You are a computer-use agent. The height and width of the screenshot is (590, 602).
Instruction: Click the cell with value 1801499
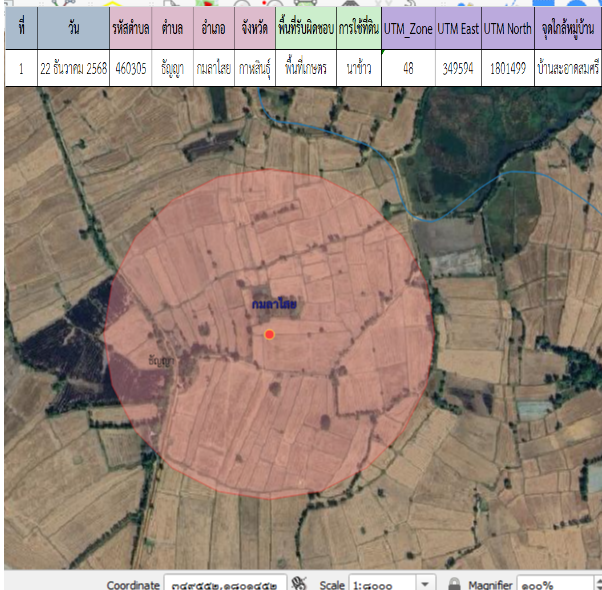click(x=507, y=69)
